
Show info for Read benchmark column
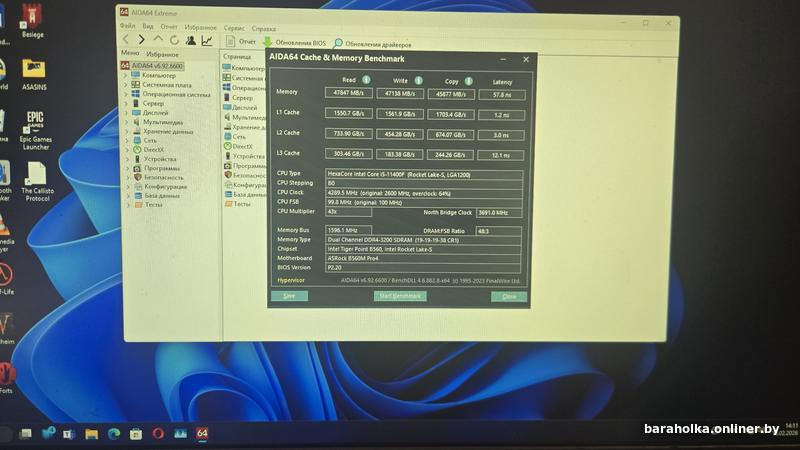click(x=366, y=80)
